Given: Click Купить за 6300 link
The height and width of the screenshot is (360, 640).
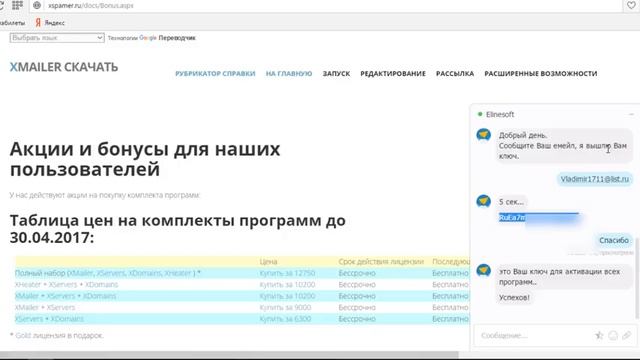Looking at the screenshot, I should 285,319.
